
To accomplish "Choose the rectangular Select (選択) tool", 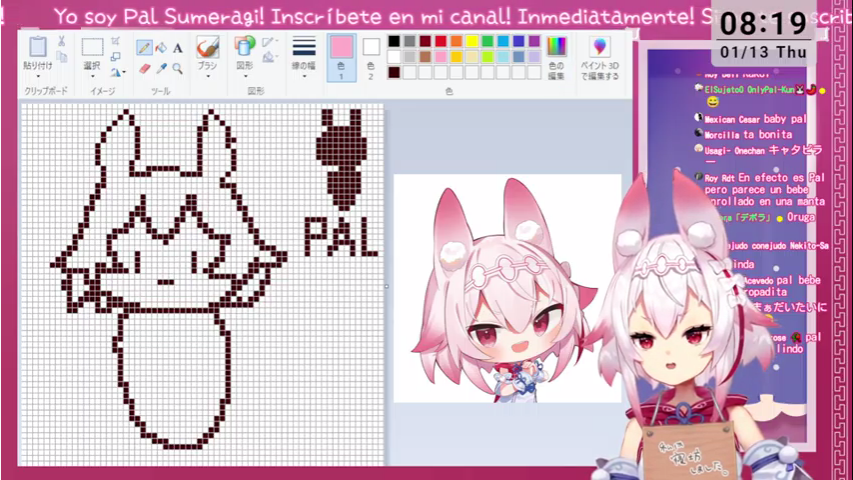I will (x=92, y=47).
